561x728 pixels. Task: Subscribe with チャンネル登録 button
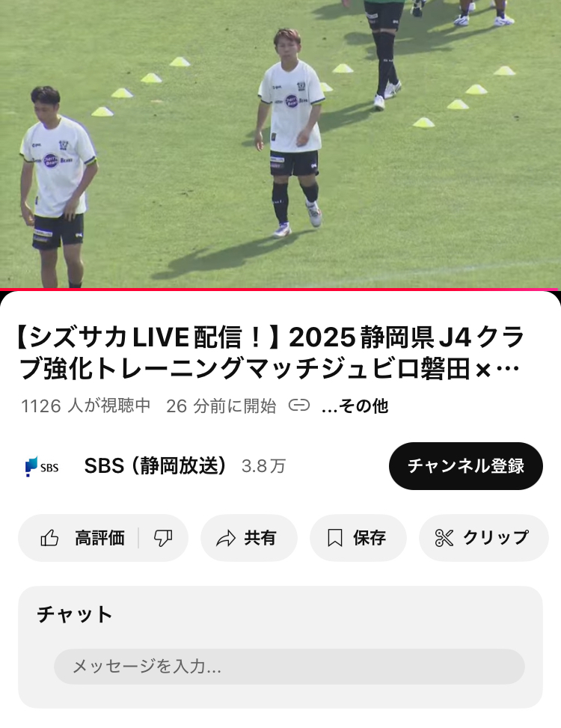click(x=466, y=466)
